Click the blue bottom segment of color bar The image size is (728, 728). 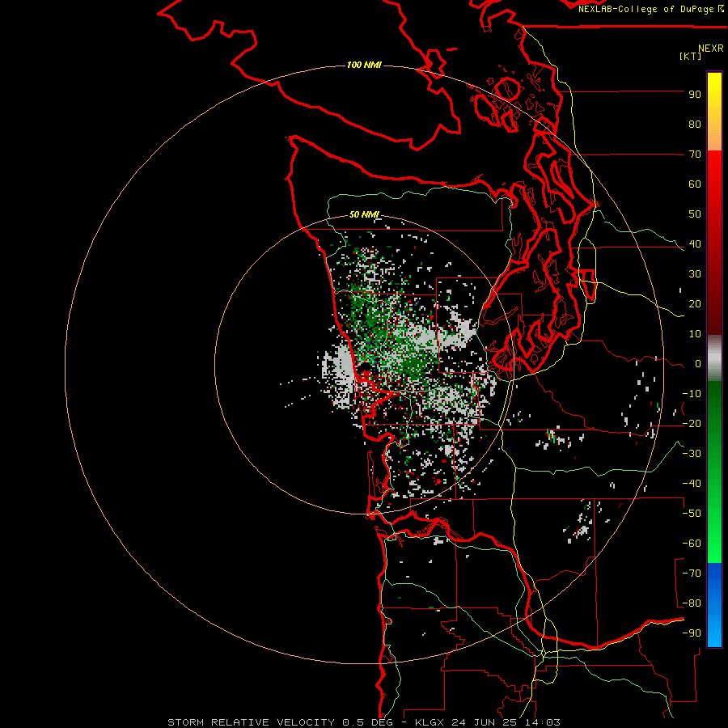[714, 605]
